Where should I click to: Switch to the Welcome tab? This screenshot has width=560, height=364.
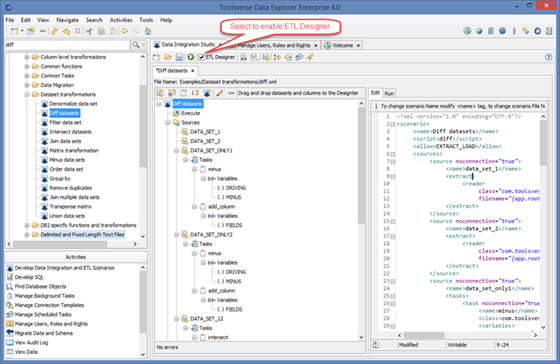[x=342, y=45]
